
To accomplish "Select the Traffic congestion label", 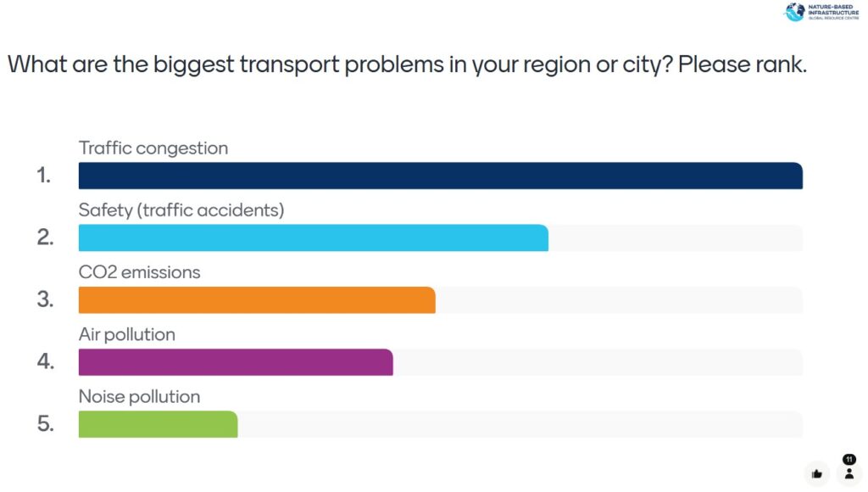I will [153, 148].
